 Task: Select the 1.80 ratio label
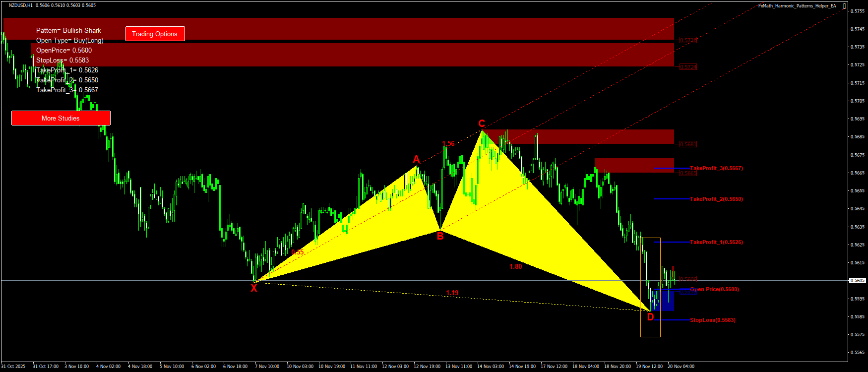[x=515, y=267]
